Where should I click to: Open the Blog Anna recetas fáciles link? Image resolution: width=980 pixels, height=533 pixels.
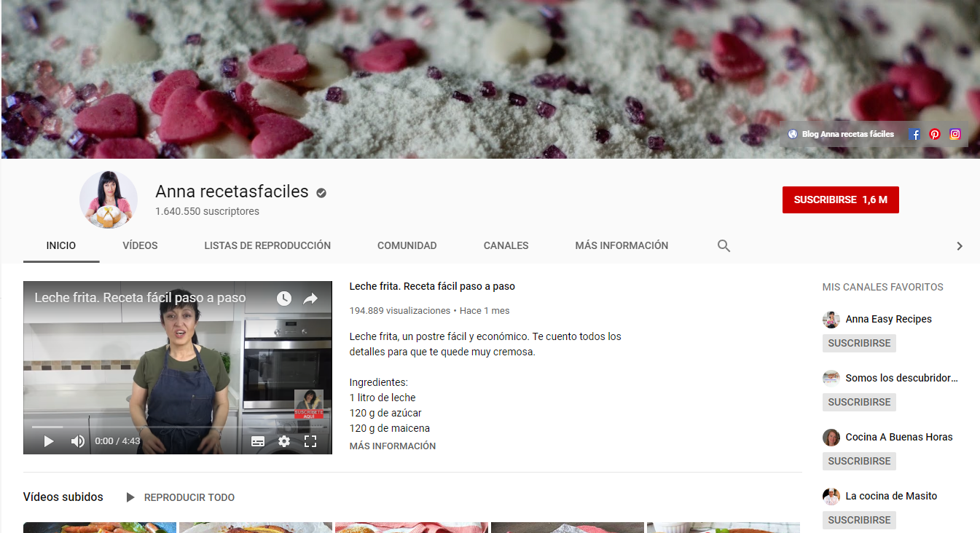tap(847, 134)
